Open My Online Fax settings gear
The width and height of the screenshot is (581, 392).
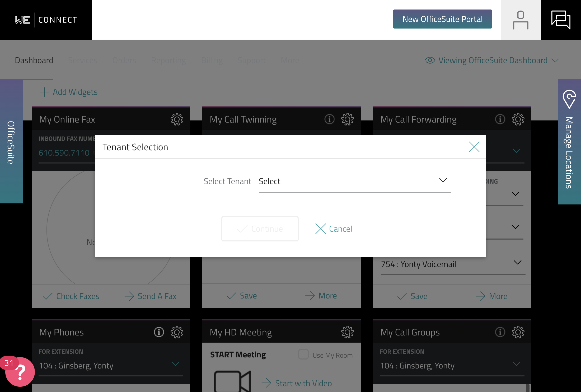(177, 119)
